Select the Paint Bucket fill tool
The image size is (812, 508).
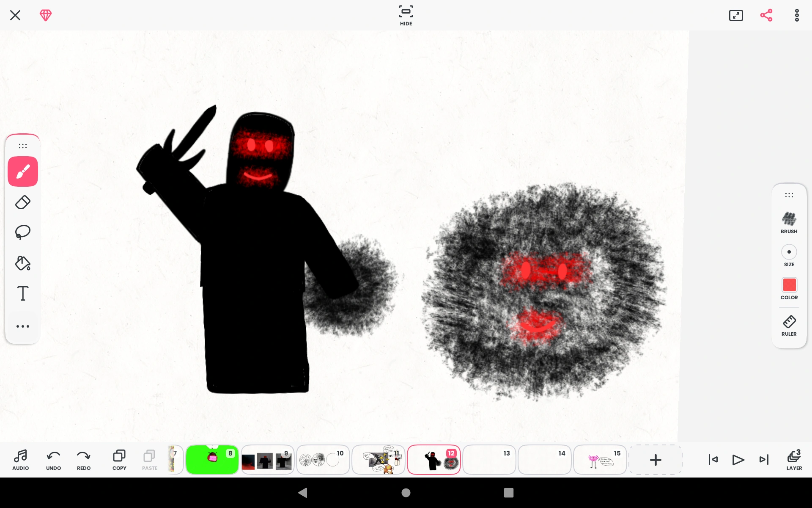click(x=23, y=263)
